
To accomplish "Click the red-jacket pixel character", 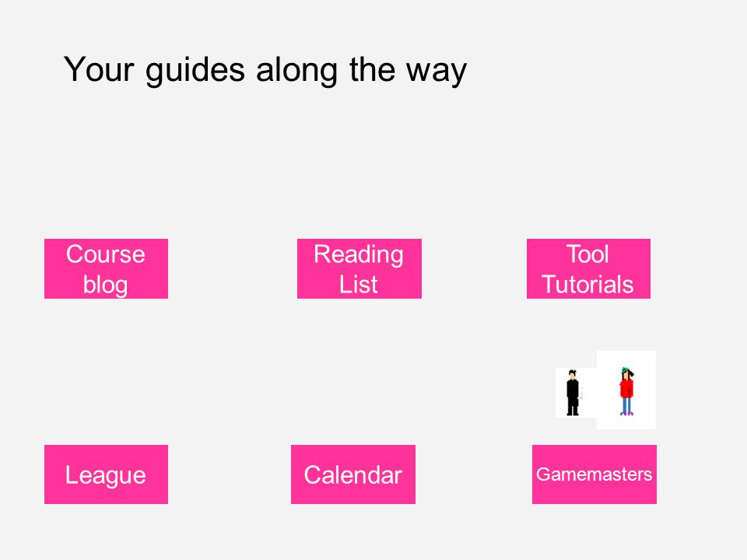I will [626, 391].
